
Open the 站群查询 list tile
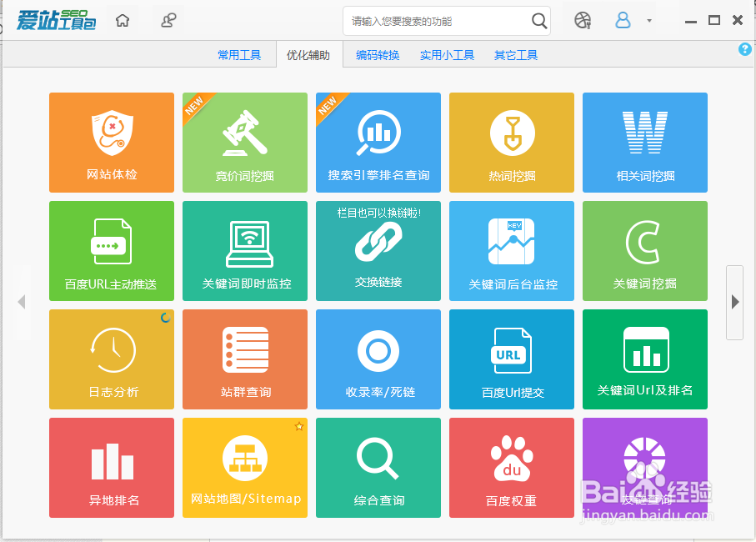tap(245, 359)
